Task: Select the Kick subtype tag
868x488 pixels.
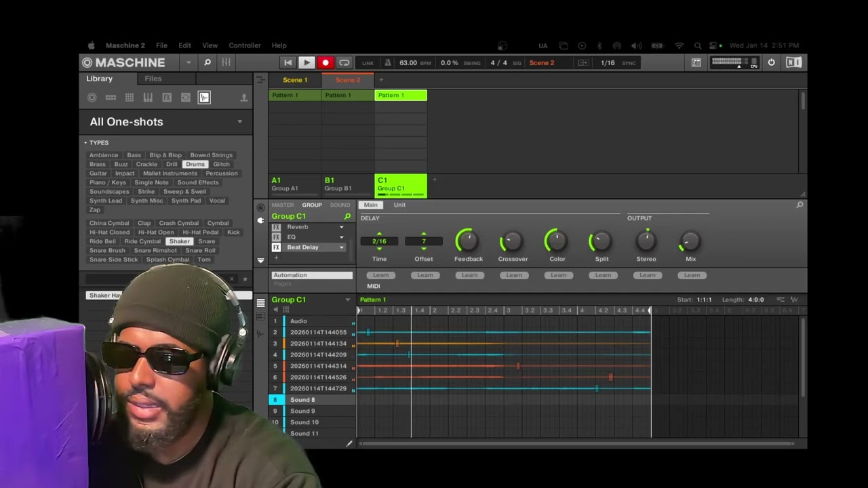Action: click(233, 232)
